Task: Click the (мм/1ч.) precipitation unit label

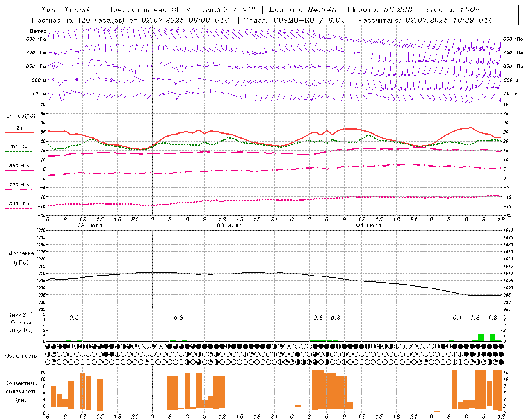Action: tap(21, 330)
